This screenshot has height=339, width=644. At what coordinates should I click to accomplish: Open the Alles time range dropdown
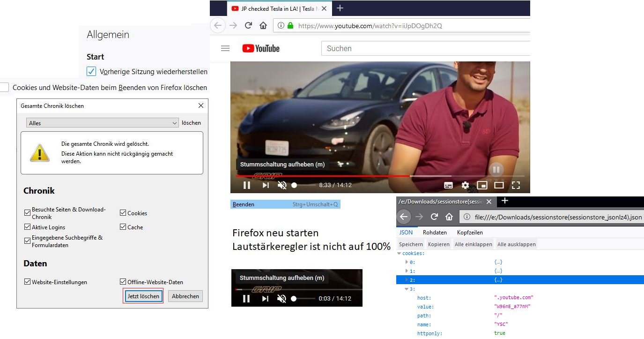(x=103, y=123)
